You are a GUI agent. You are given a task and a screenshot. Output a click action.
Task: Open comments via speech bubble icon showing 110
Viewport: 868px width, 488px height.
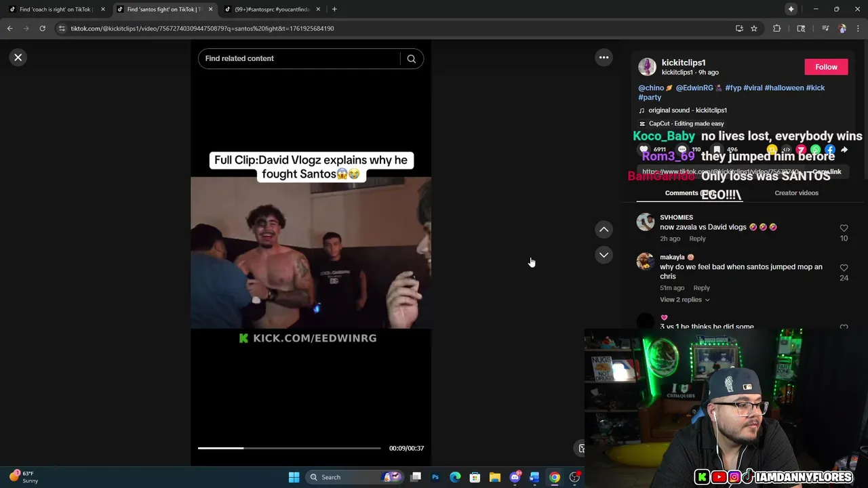(682, 150)
